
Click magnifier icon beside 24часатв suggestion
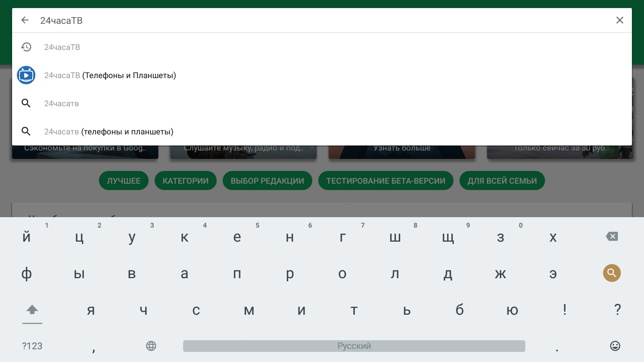[x=26, y=103]
